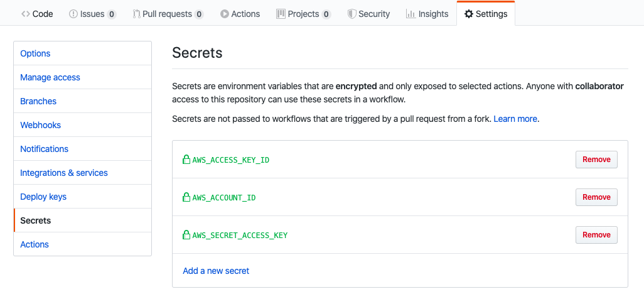
Task: Click the Code brackets icon
Action: 26,14
